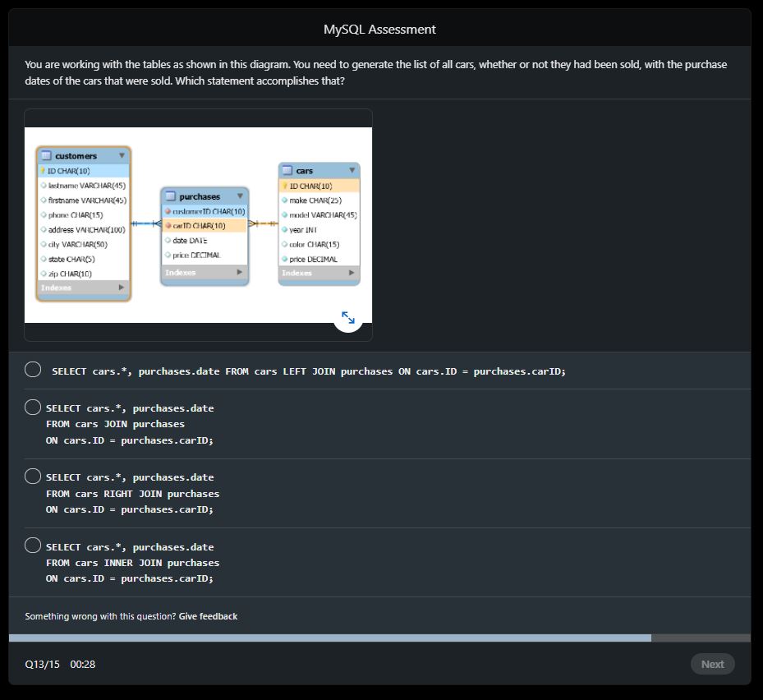Click the blue progress bar
The width and height of the screenshot is (763, 700).
click(329, 637)
